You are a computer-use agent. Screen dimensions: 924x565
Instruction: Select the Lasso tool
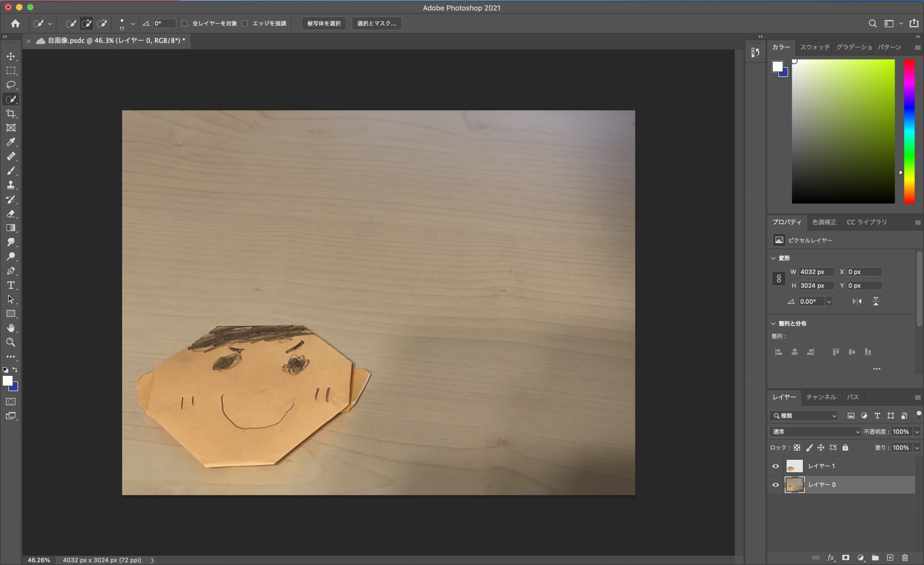tap(10, 85)
